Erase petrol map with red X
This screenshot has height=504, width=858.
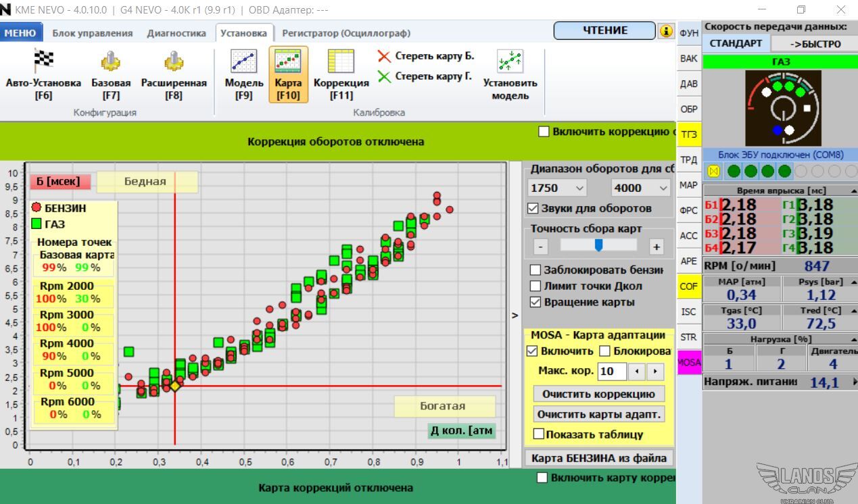tap(384, 56)
